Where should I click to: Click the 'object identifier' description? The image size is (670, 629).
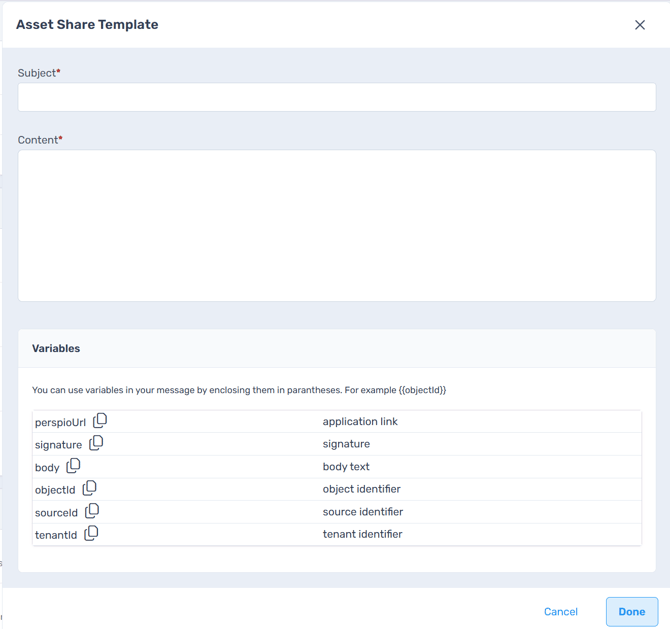(x=361, y=489)
